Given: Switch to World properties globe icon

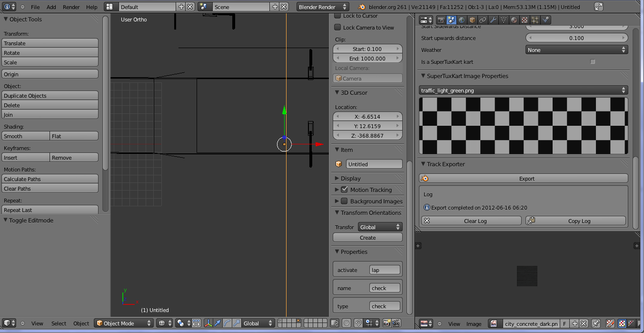Looking at the screenshot, I should coord(462,20).
